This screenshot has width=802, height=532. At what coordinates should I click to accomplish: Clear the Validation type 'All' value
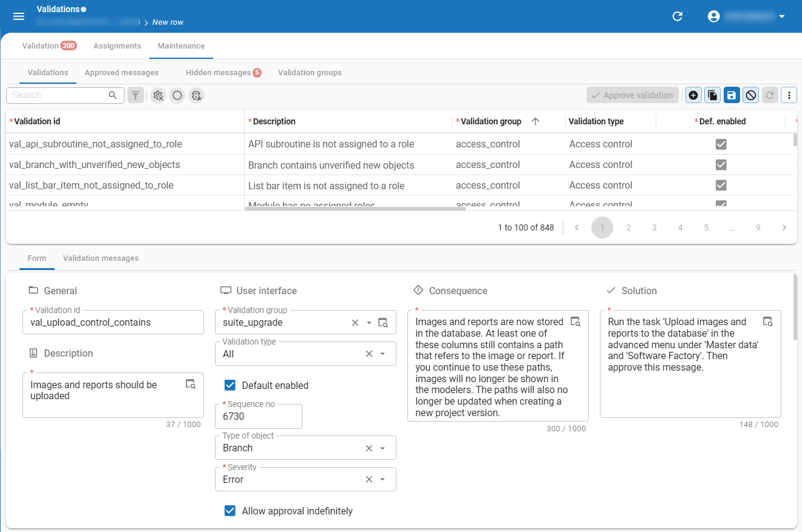369,354
